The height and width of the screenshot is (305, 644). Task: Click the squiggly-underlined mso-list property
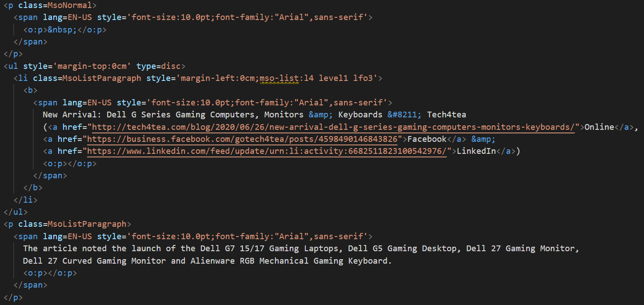pos(279,78)
